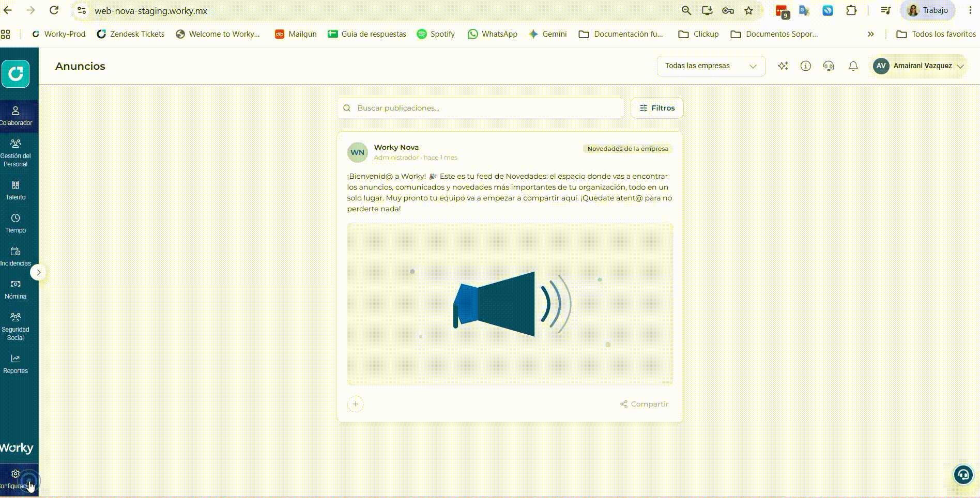Image resolution: width=980 pixels, height=498 pixels.
Task: Open the Reportes sidebar section
Action: tap(16, 364)
